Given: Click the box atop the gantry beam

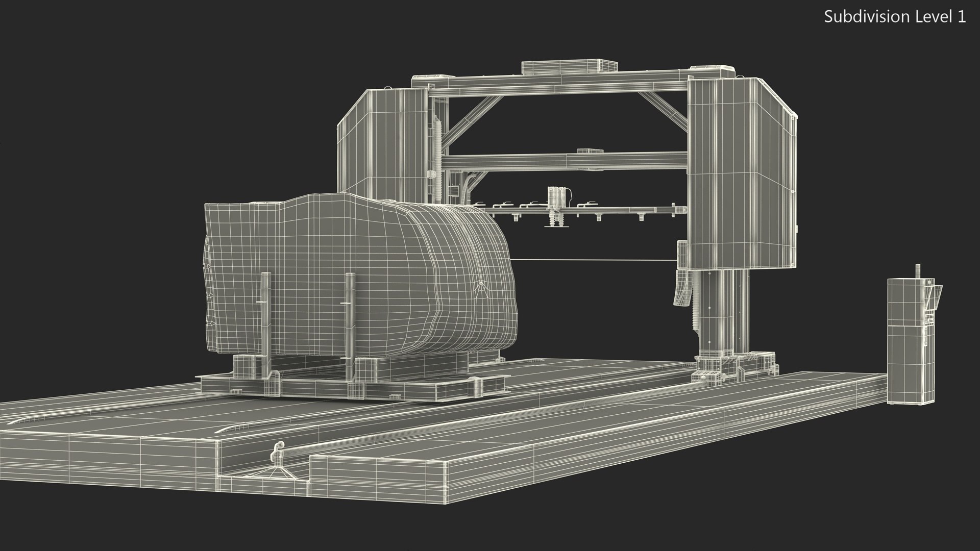Looking at the screenshot, I should (x=569, y=67).
